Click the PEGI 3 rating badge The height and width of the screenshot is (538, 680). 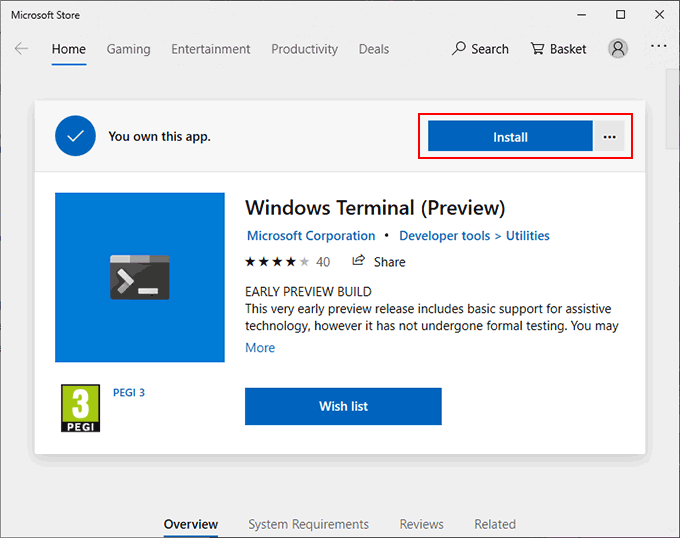click(x=81, y=407)
